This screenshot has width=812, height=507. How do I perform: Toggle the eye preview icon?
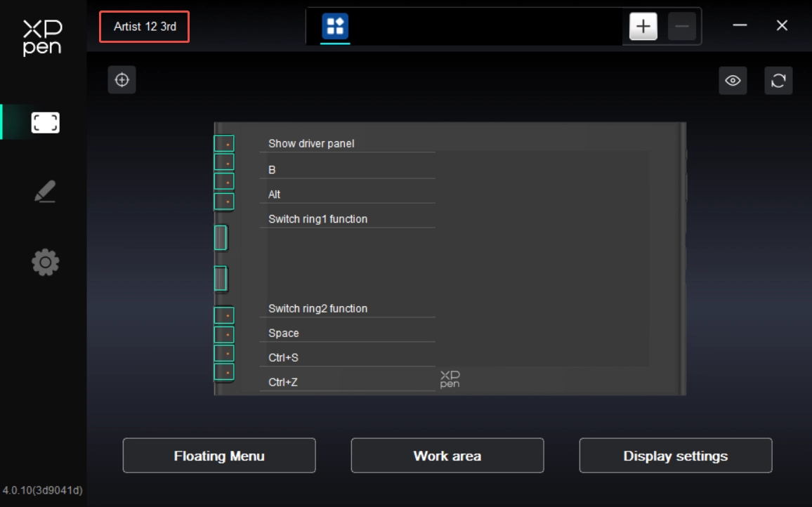tap(733, 81)
